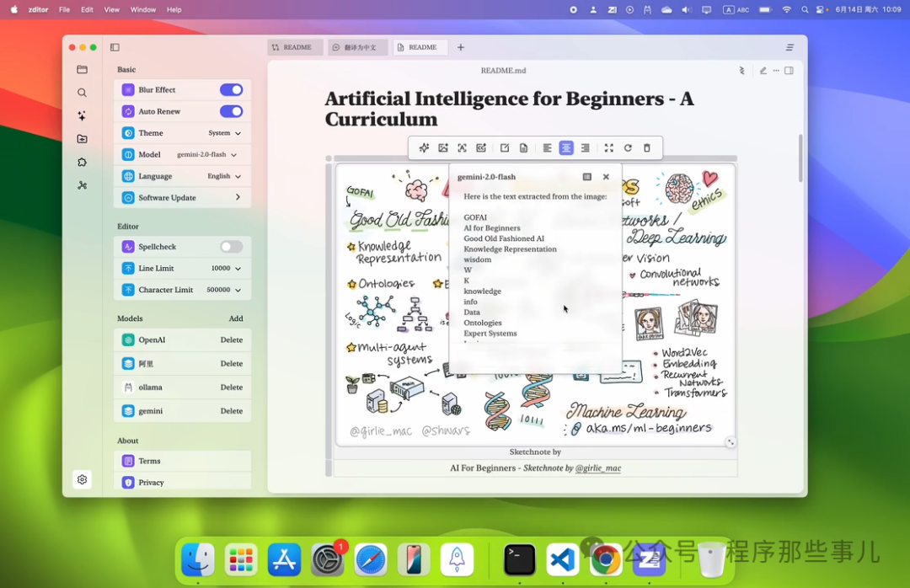Align image left
910x588 pixels.
pos(548,148)
